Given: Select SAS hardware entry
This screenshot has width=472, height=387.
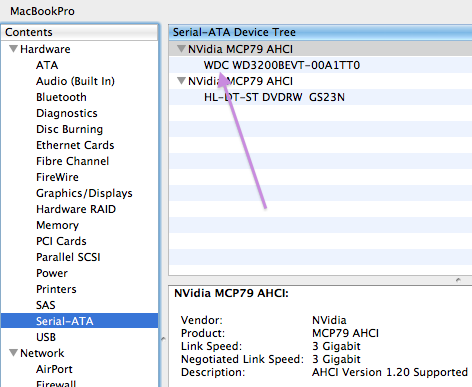Looking at the screenshot, I should tap(46, 305).
